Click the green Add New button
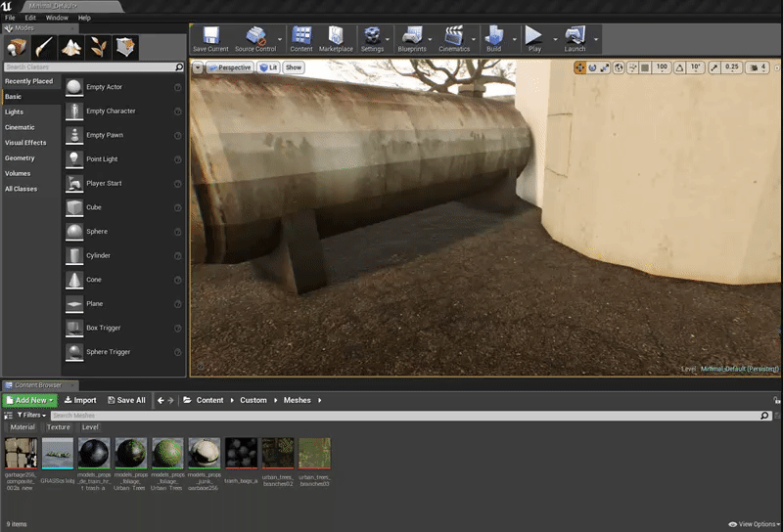The width and height of the screenshot is (783, 532). pos(30,400)
